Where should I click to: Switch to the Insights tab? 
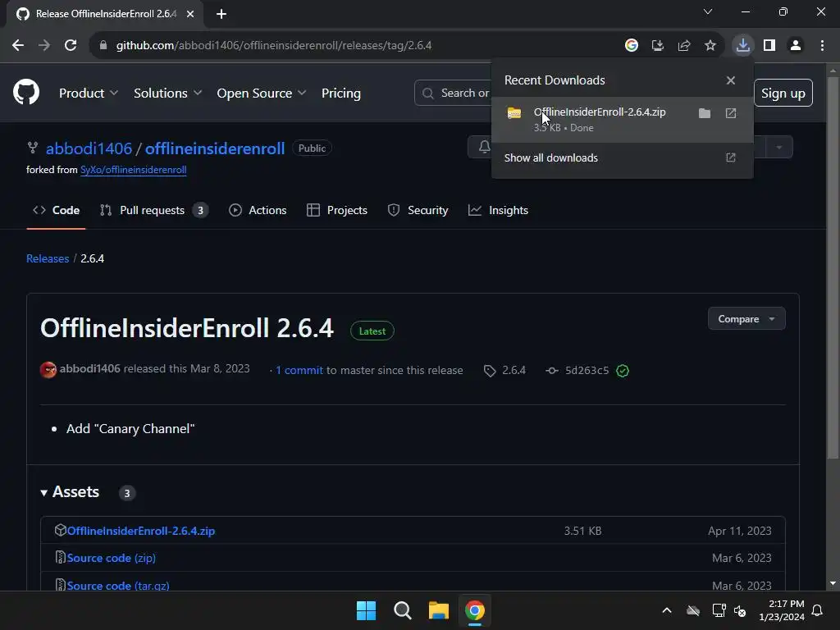tap(498, 211)
